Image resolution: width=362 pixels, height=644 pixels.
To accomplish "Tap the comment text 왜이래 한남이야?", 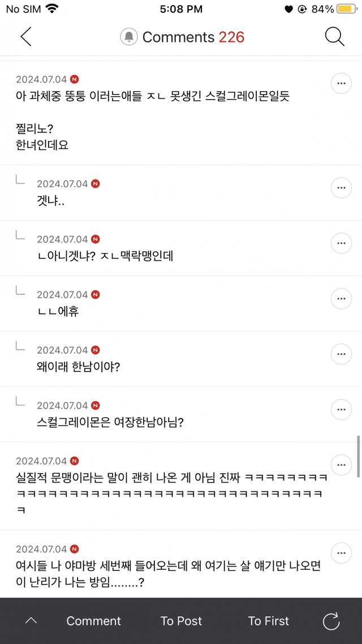I will [x=78, y=367].
